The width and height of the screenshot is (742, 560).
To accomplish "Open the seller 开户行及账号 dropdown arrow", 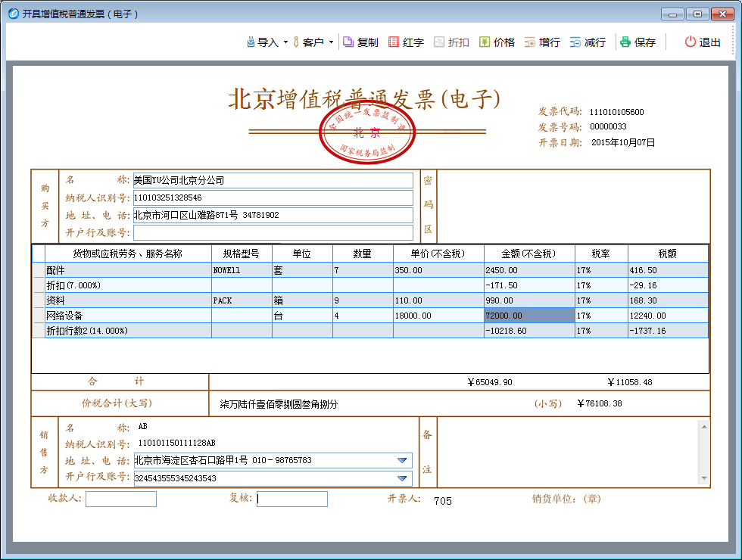I will click(402, 478).
